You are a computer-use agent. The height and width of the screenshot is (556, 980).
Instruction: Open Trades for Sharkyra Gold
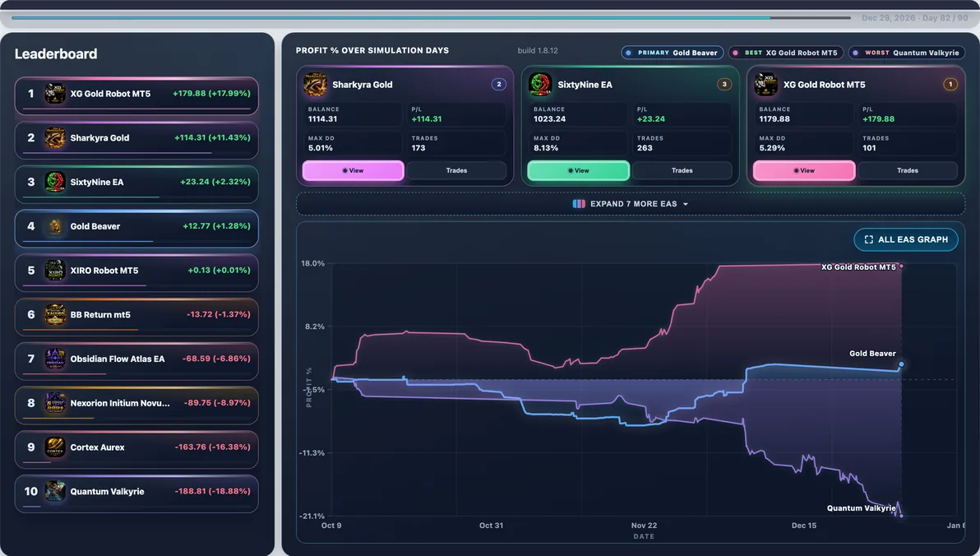coord(456,171)
